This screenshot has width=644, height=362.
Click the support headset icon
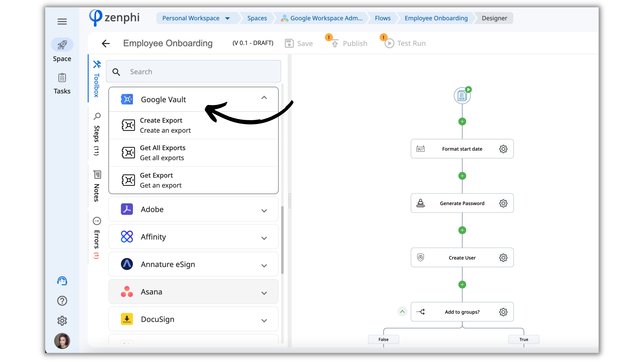click(x=62, y=281)
